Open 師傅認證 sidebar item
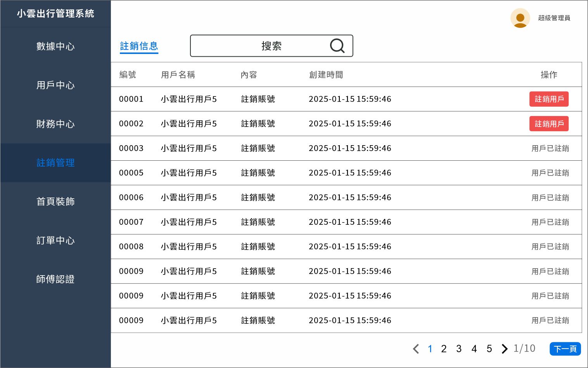 tap(55, 279)
